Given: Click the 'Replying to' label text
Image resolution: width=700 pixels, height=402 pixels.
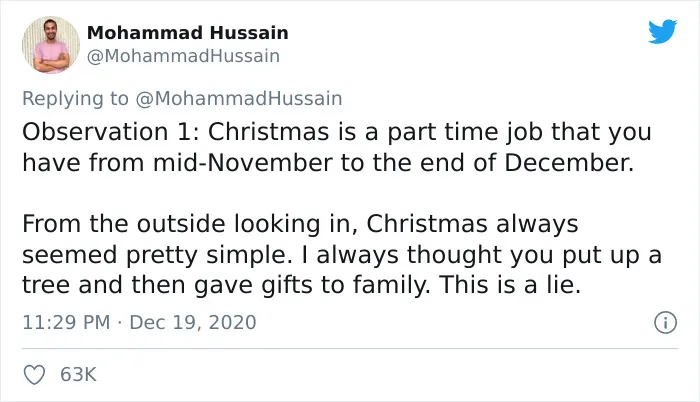Looking at the screenshot, I should (75, 99).
